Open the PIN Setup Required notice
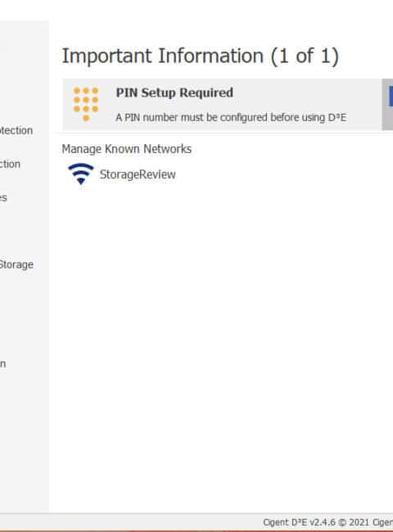The height and width of the screenshot is (532, 393). click(x=174, y=92)
